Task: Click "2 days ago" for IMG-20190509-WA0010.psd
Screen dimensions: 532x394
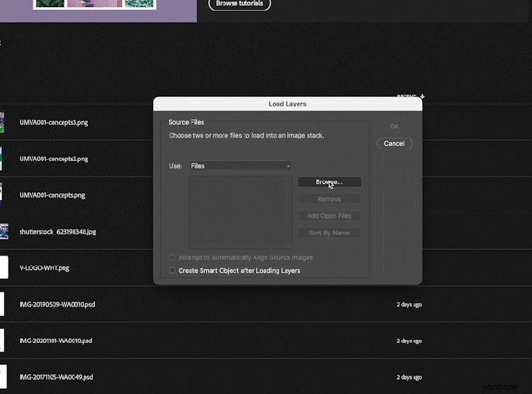Action: coord(409,305)
